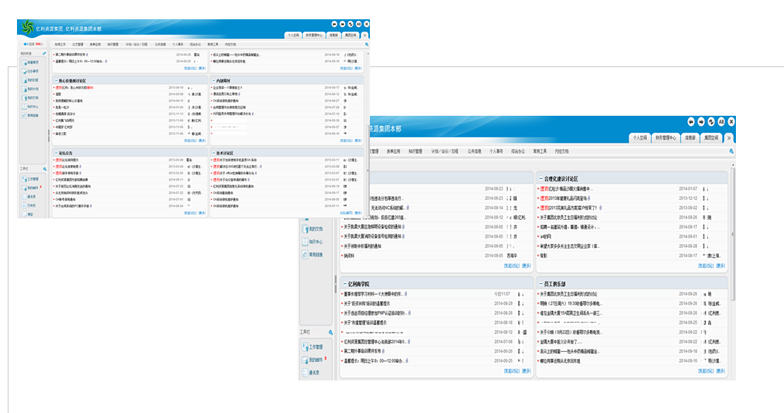Open 我的邮件 tool in large window sidebar
This screenshot has width=784, height=413.
point(313,360)
